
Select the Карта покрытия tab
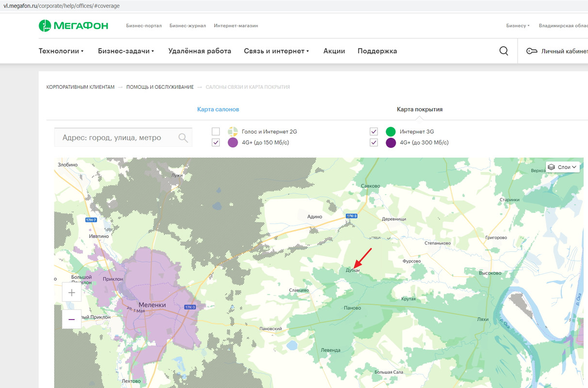click(420, 110)
